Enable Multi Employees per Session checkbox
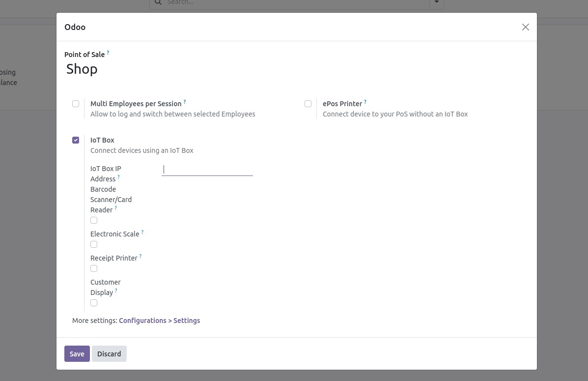 point(76,104)
